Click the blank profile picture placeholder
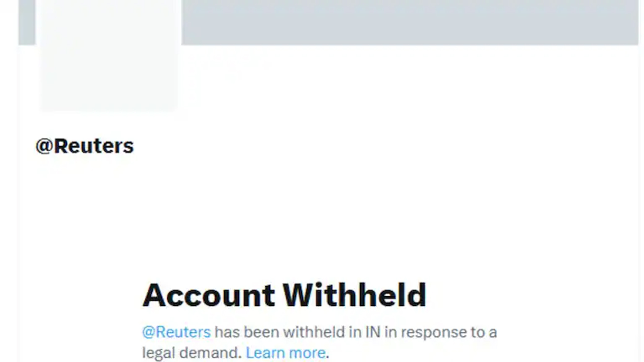644x362 pixels. (108, 55)
